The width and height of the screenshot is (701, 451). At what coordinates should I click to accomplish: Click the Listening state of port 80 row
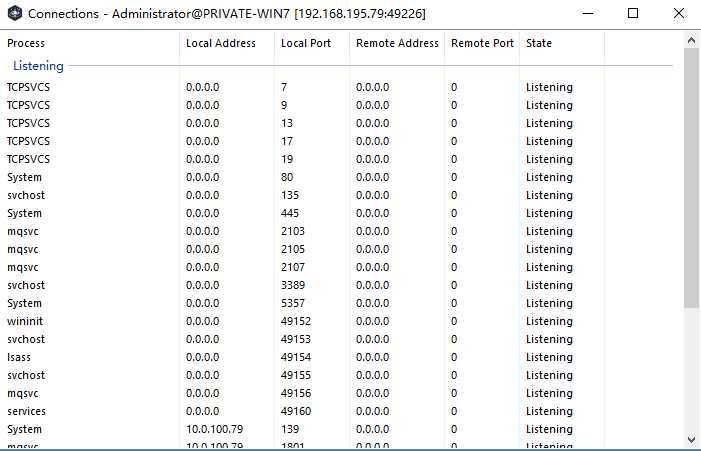(x=549, y=177)
